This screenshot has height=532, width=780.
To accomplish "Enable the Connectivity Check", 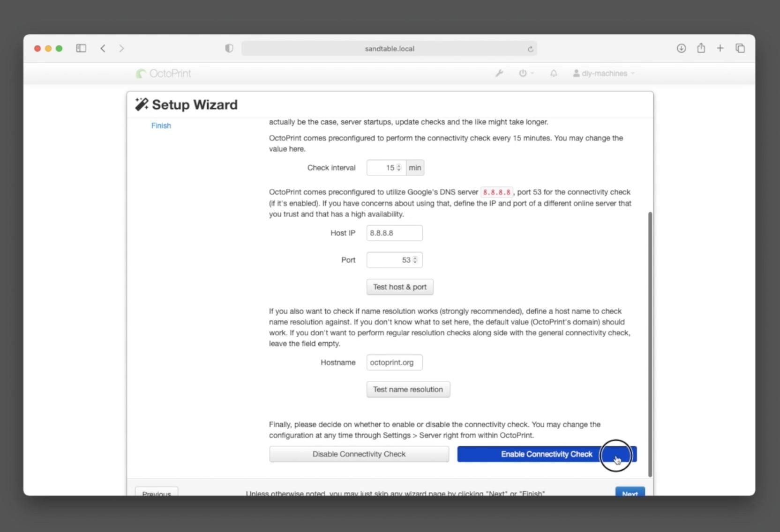I will pos(546,454).
